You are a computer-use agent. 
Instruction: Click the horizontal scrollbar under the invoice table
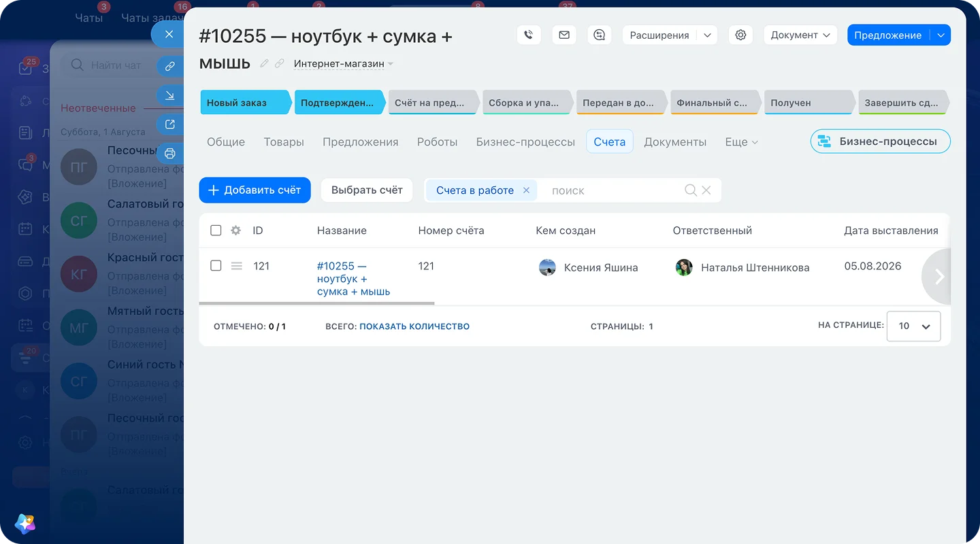pos(316,303)
